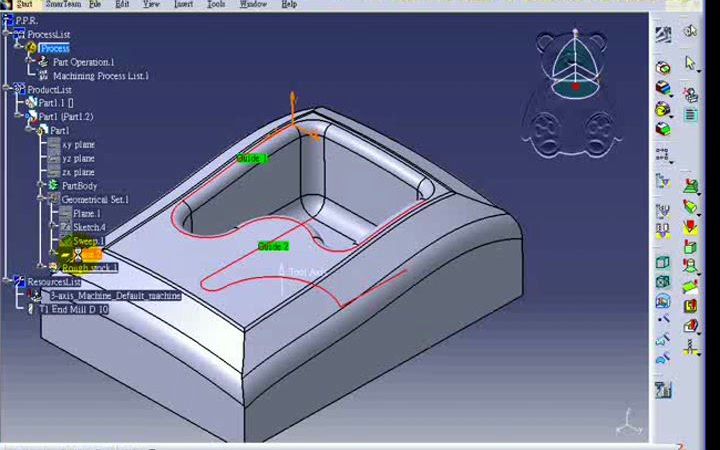
Task: Click the upper teal wireframe box icon
Action: (663, 262)
